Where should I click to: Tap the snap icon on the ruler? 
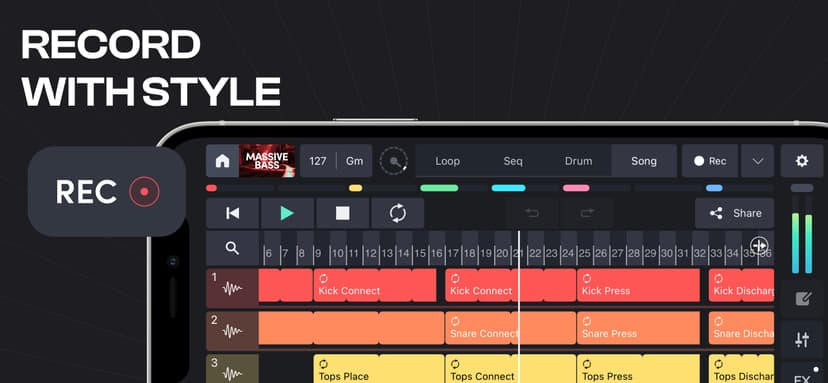point(759,245)
